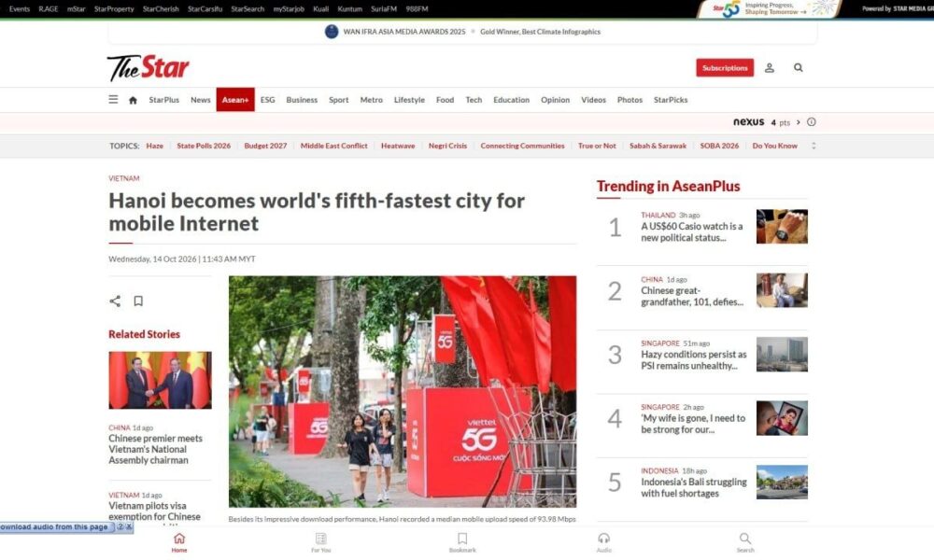Click the VIETNAM category label above headline

(x=124, y=178)
